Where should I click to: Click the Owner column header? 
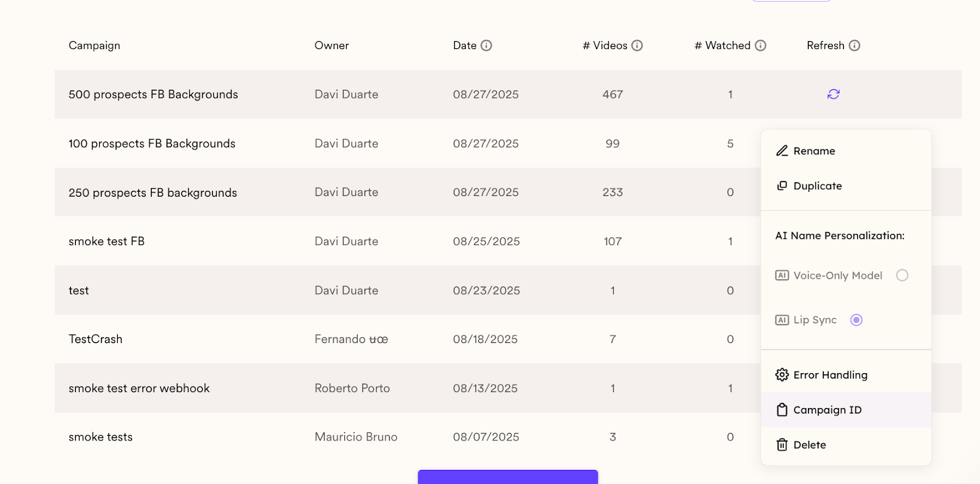coord(331,45)
